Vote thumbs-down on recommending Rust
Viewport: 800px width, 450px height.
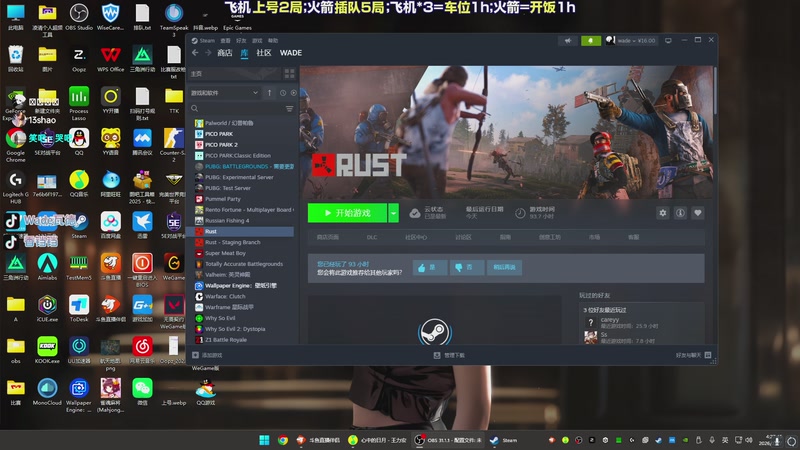click(467, 267)
